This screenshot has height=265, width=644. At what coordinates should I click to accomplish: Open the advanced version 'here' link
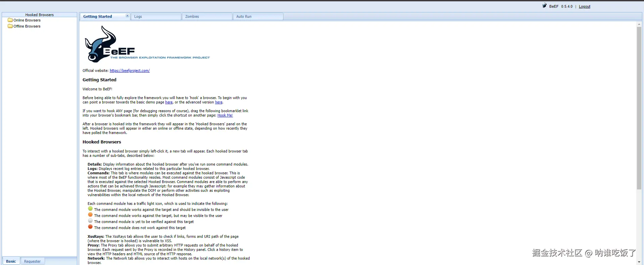pyautogui.click(x=219, y=102)
